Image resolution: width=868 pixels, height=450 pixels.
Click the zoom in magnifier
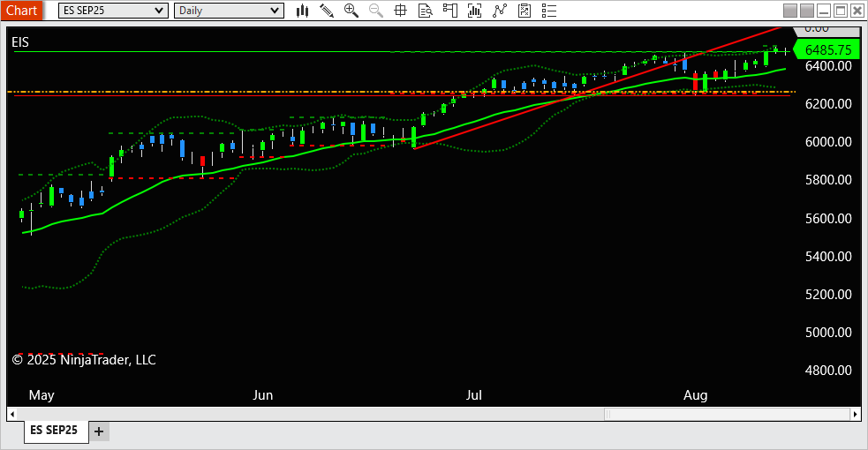coord(351,11)
